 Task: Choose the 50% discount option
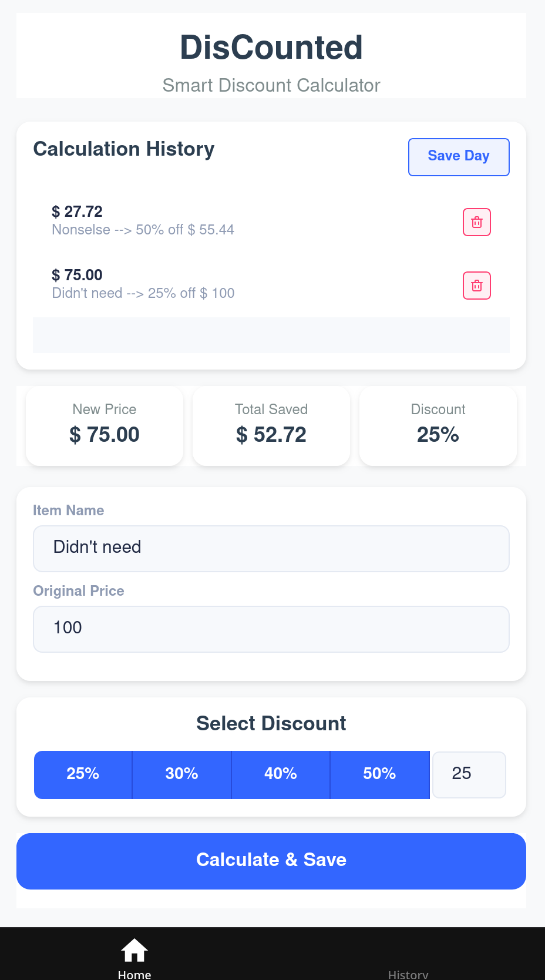tap(379, 774)
